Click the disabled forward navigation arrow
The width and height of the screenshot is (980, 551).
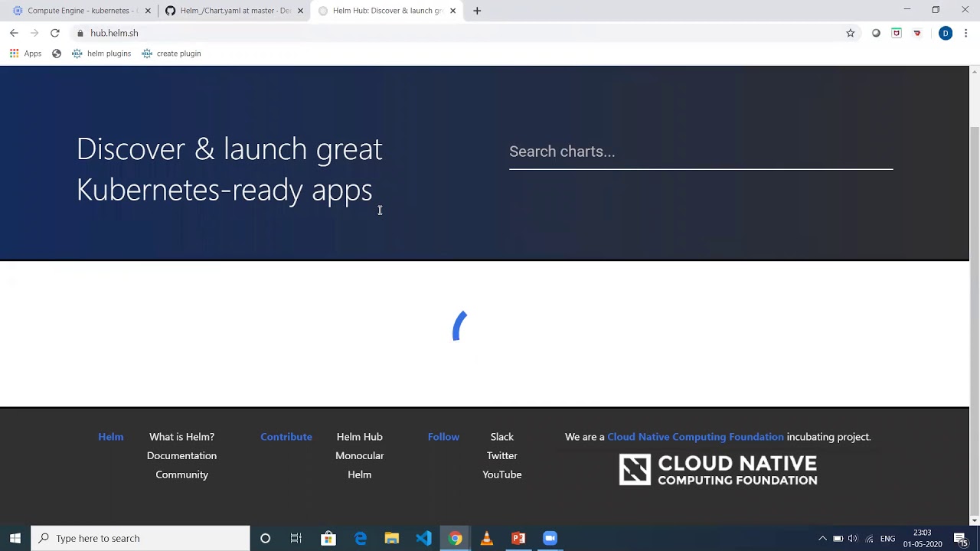coord(34,33)
